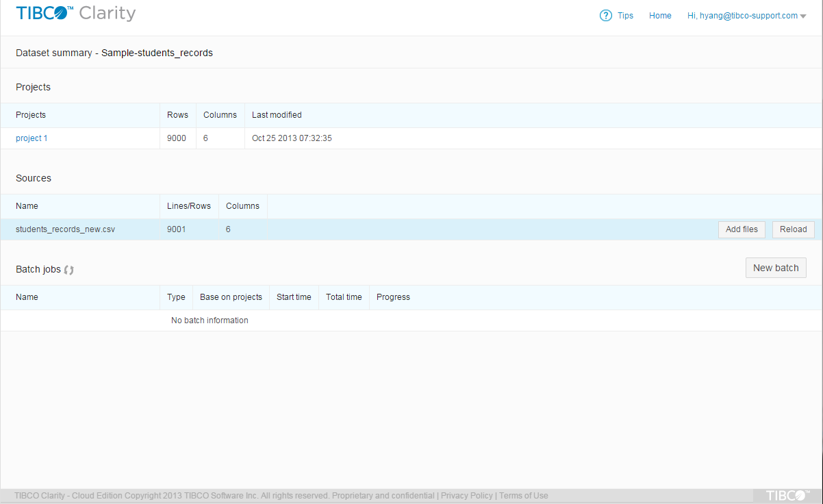Expand the user account dropdown arrow
The image size is (823, 504).
[x=803, y=16]
